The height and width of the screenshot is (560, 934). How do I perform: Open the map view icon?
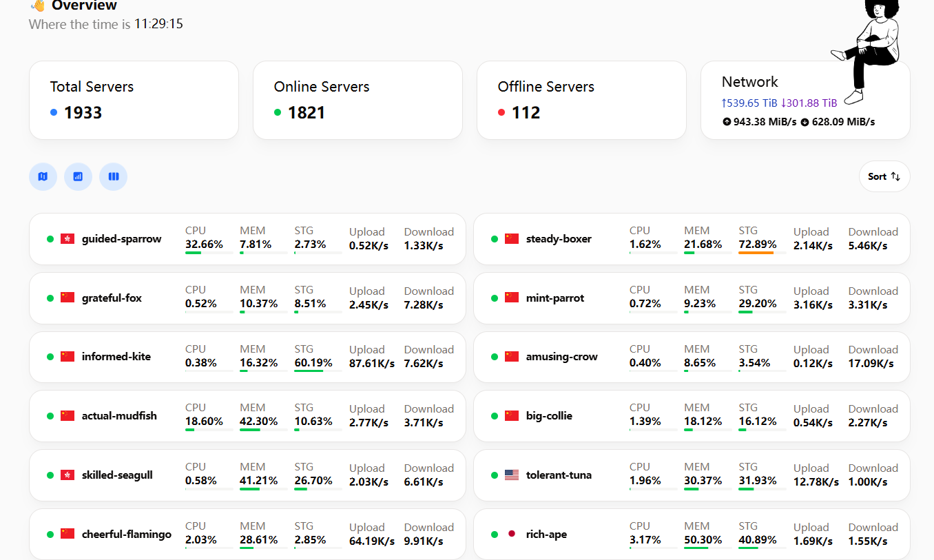(43, 176)
